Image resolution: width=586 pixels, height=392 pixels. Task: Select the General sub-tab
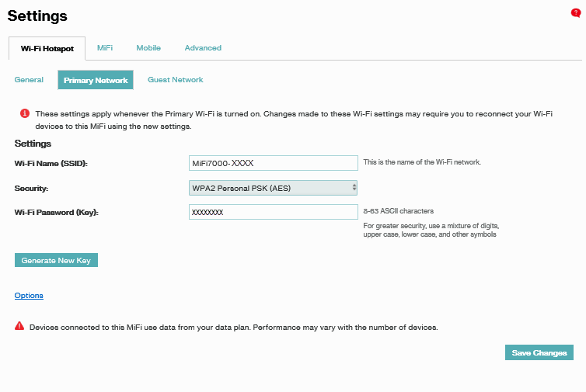[29, 80]
